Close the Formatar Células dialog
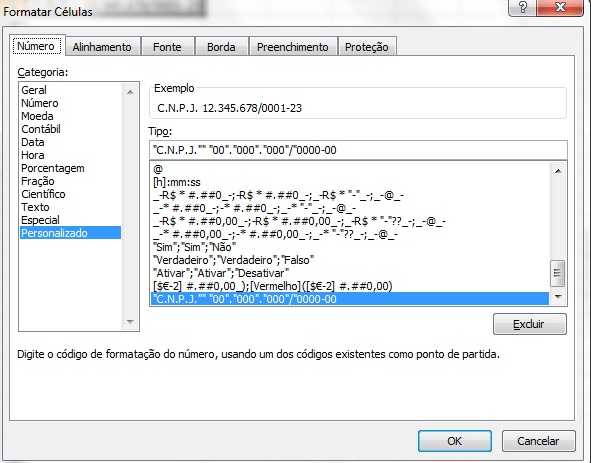This screenshot has width=591, height=463. point(560,8)
